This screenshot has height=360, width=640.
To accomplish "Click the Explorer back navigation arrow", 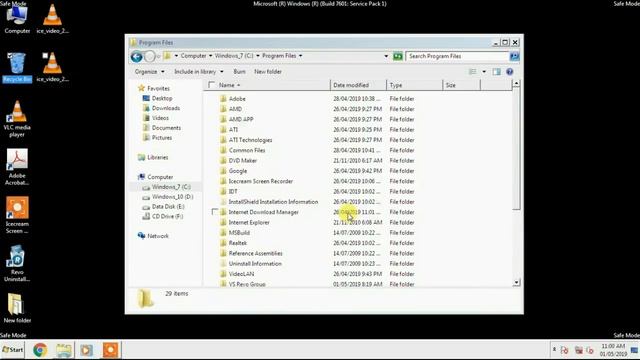I will [x=137, y=56].
